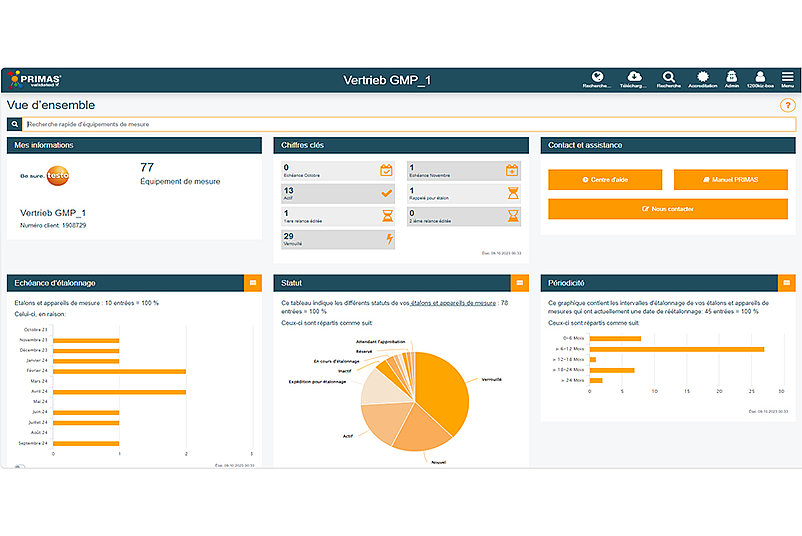The width and height of the screenshot is (802, 536).
Task: Click the 1ère relance éditée hourglass icon
Action: [388, 216]
